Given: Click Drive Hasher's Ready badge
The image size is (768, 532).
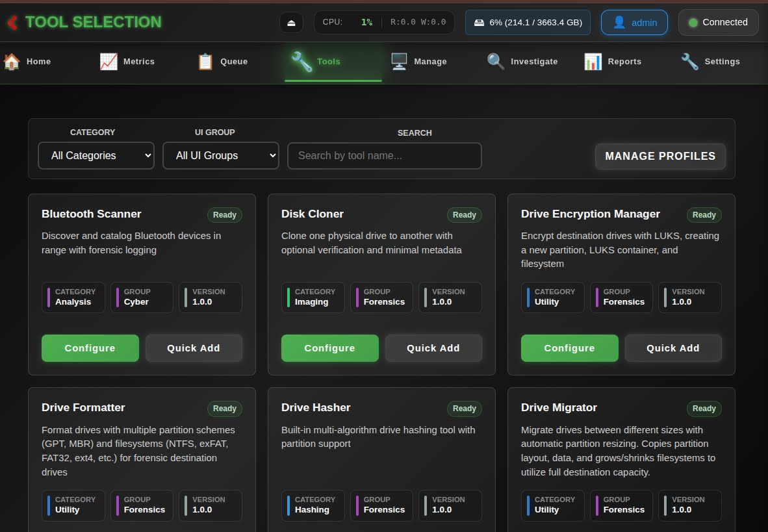Looking at the screenshot, I should 465,409.
